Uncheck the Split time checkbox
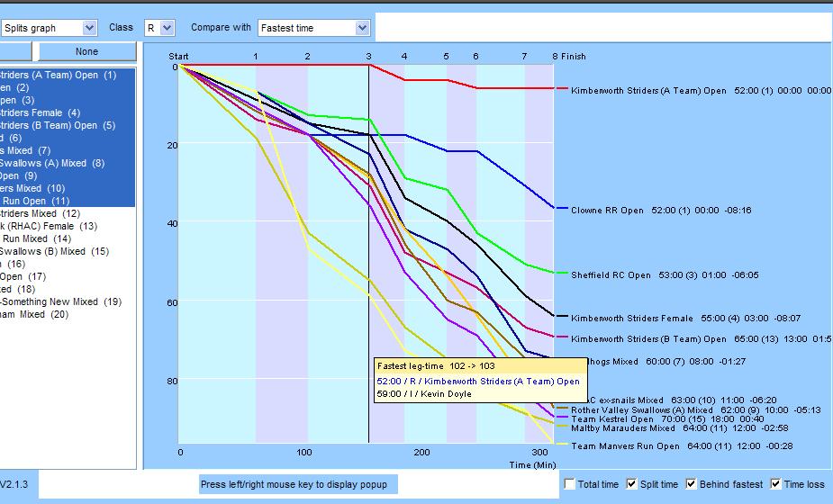This screenshot has width=833, height=504. pyautogui.click(x=632, y=484)
